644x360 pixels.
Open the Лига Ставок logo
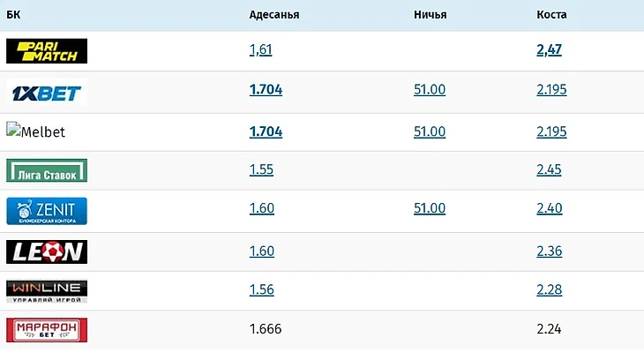tap(47, 170)
